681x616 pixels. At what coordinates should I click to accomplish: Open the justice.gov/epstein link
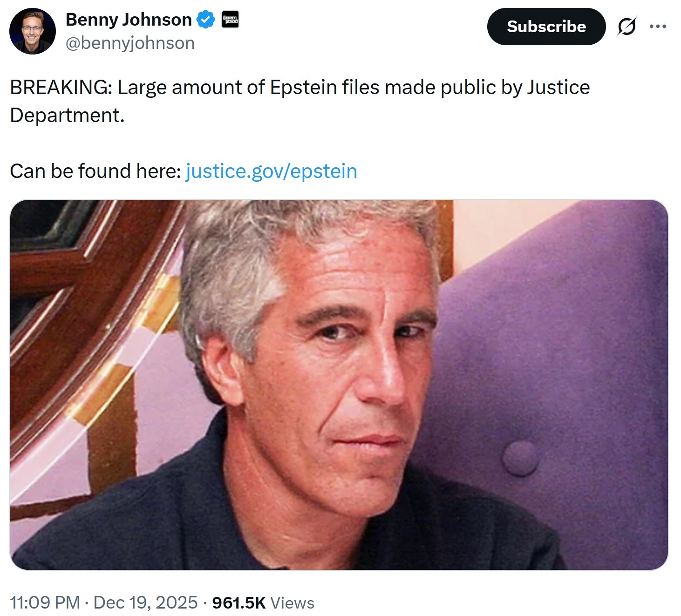pyautogui.click(x=271, y=171)
